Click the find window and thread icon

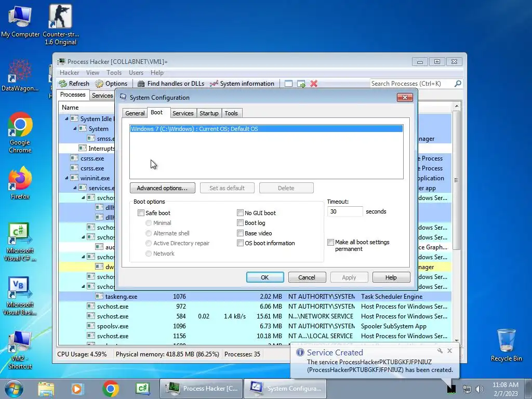click(x=301, y=84)
